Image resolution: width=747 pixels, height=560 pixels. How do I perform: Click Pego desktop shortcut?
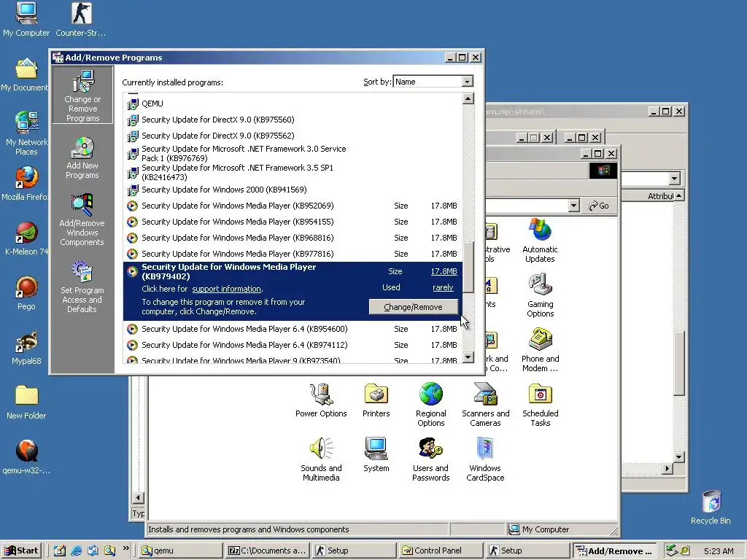click(26, 293)
